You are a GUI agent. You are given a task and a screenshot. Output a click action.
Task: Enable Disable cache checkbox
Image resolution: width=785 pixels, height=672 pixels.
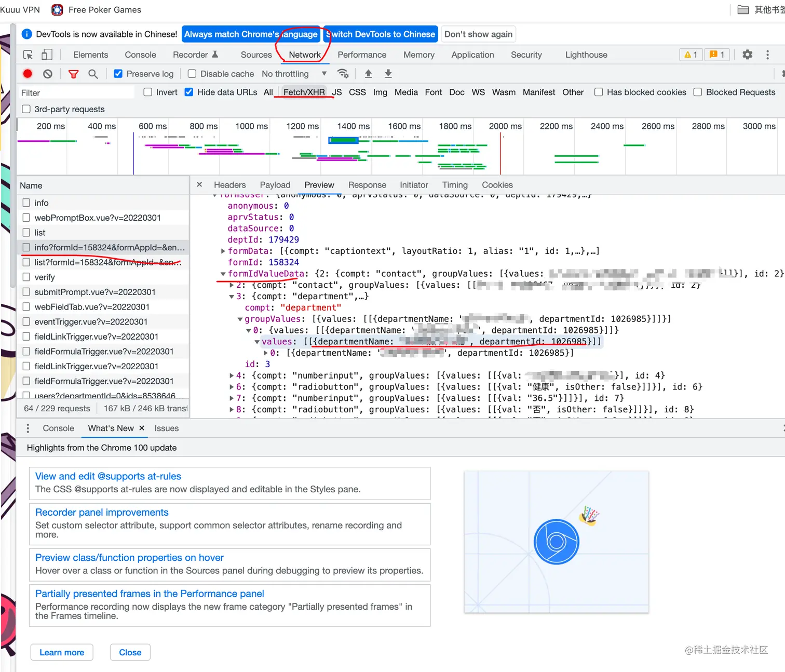[x=192, y=74]
